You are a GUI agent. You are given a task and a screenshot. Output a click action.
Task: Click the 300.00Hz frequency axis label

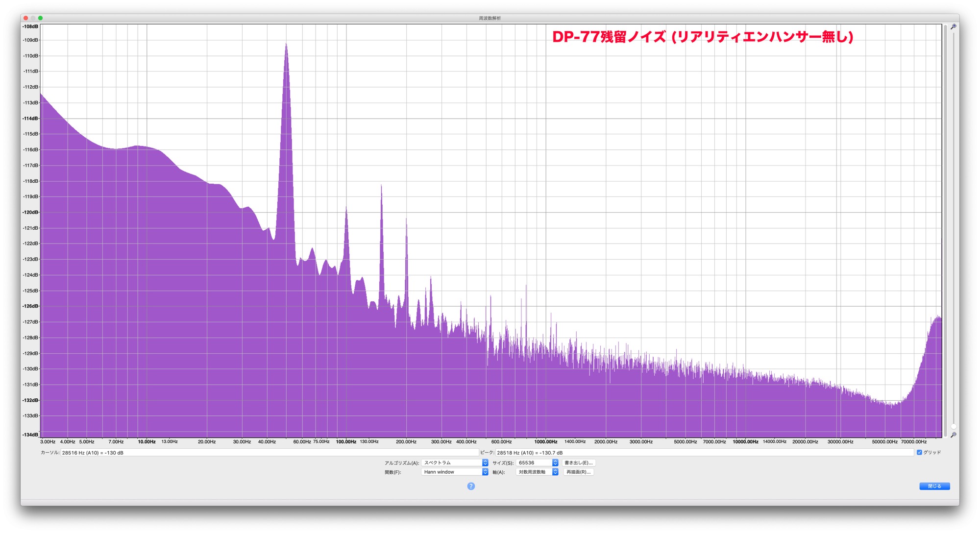[x=441, y=442]
